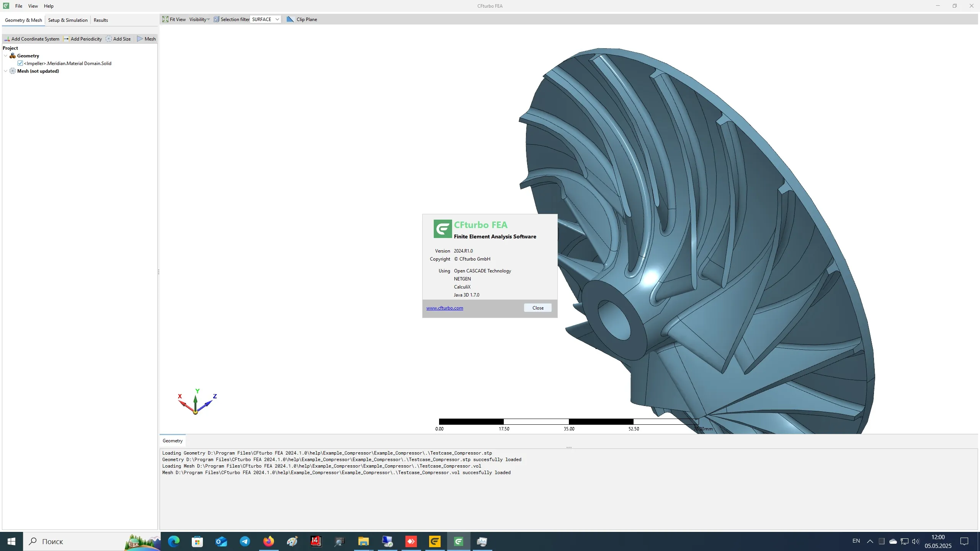
Task: Click the green CFturbo FEA taskbar icon
Action: click(458, 541)
